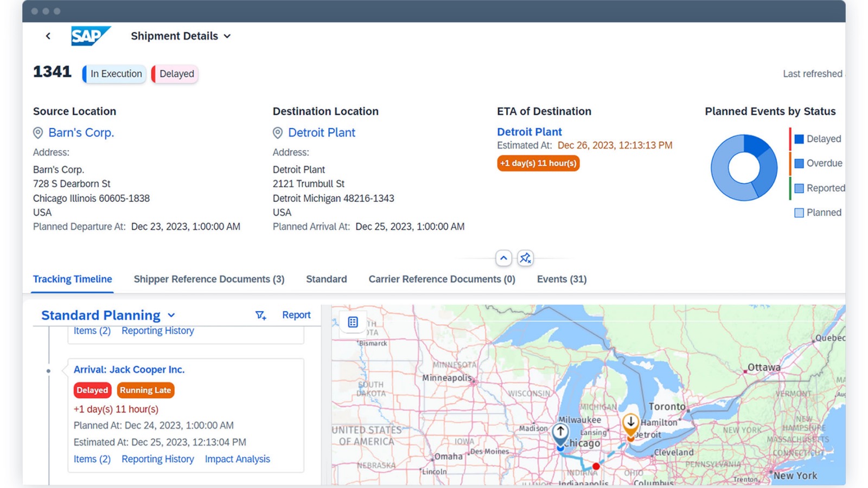Click the Report button

click(296, 315)
